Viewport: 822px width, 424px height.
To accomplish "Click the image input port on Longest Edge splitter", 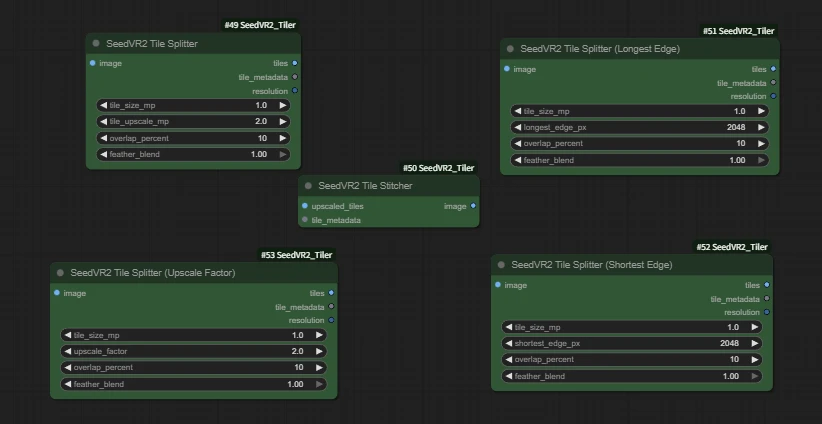I will point(506,69).
